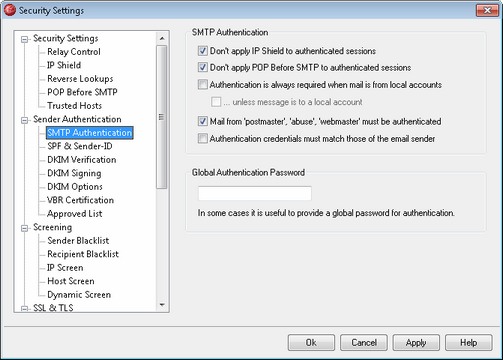Click the red app icon in title bar
This screenshot has width=503, height=360.
click(10, 10)
